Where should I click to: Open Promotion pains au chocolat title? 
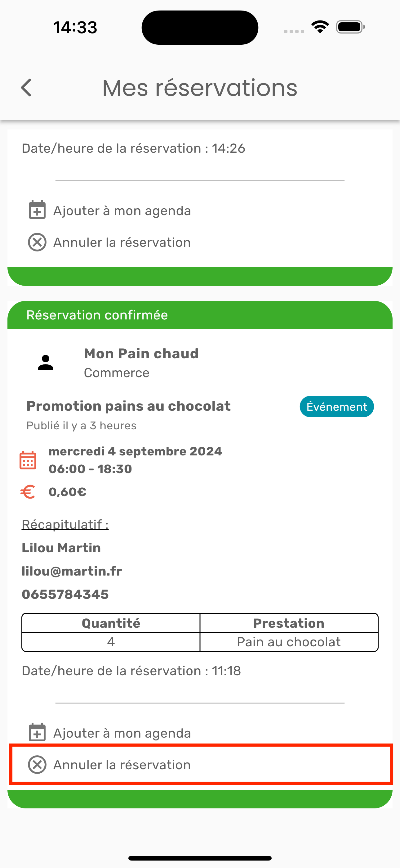coord(128,406)
